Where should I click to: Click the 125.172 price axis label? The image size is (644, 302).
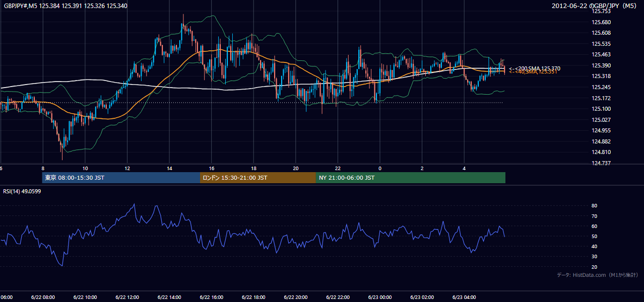pos(601,98)
